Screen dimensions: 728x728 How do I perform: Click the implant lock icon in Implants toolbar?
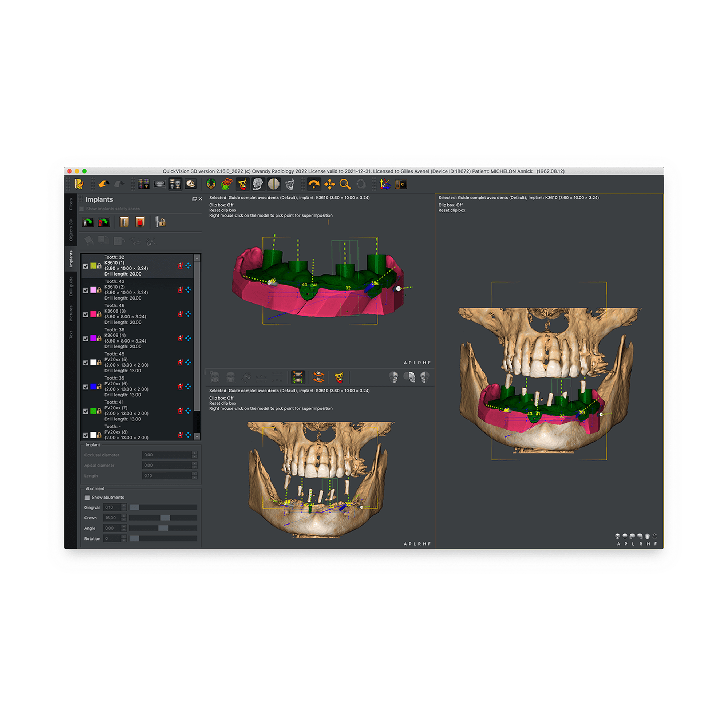(x=161, y=222)
